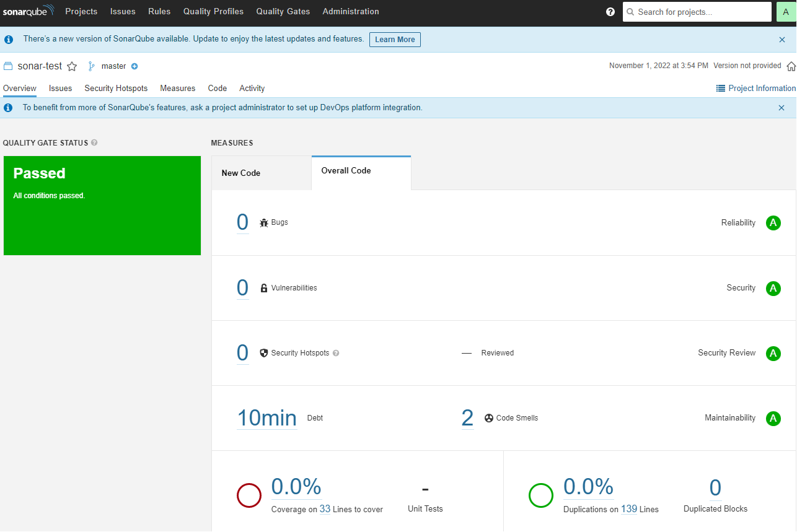This screenshot has width=797, height=532.
Task: Click the Security Review A rating badge
Action: tap(773, 353)
